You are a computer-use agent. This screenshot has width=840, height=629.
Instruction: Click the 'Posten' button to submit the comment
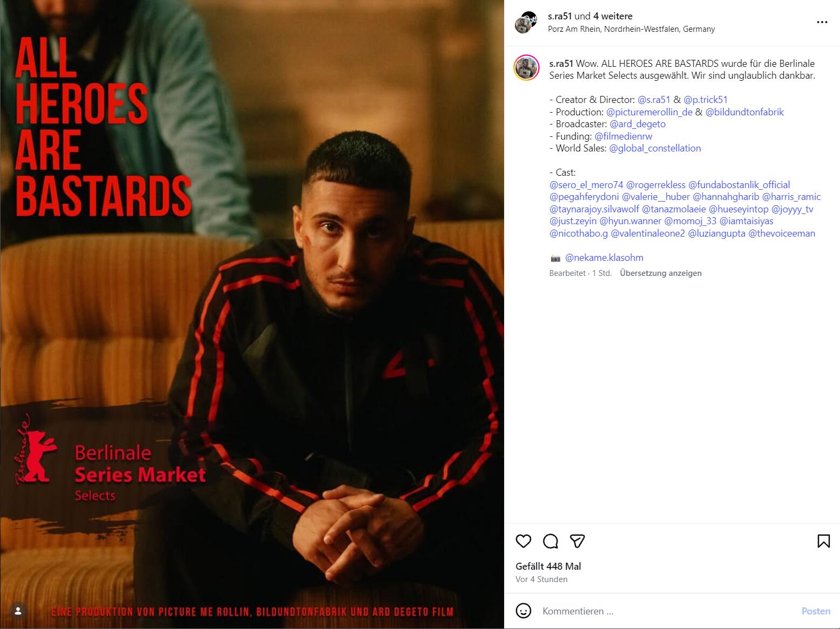click(815, 611)
